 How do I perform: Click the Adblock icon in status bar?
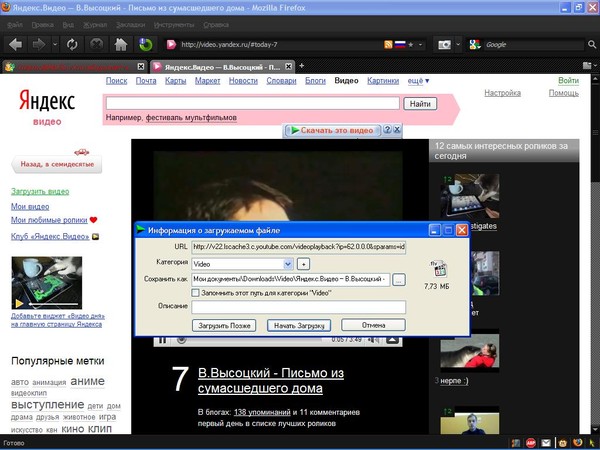[x=530, y=442]
